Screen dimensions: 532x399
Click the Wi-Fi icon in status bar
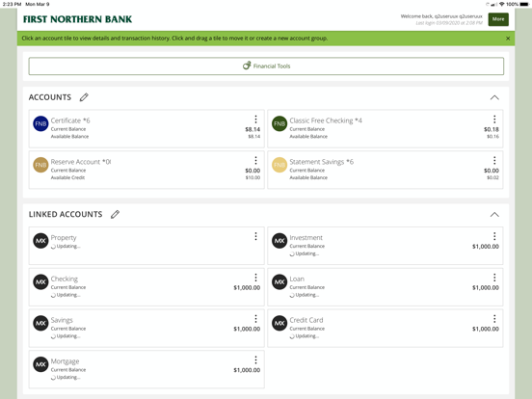(502, 4)
